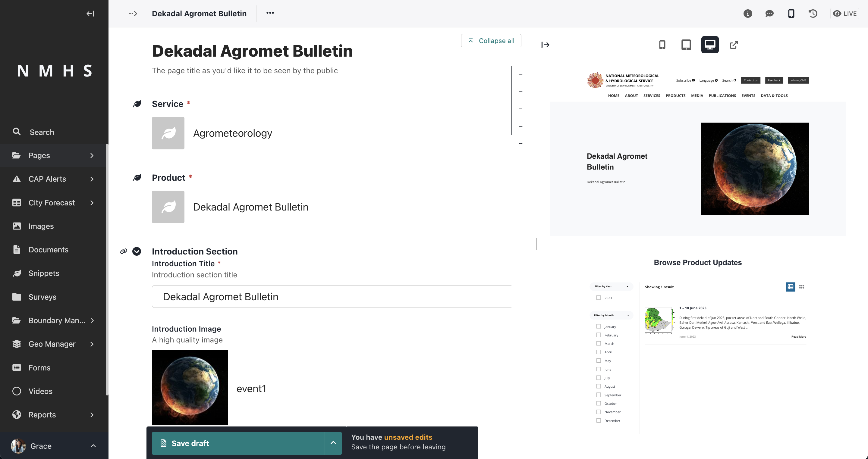
Task: Click the comments icon in top bar
Action: [x=769, y=14]
